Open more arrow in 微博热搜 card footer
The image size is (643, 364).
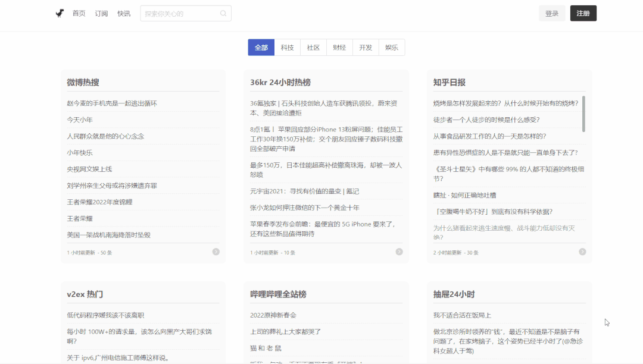(216, 252)
